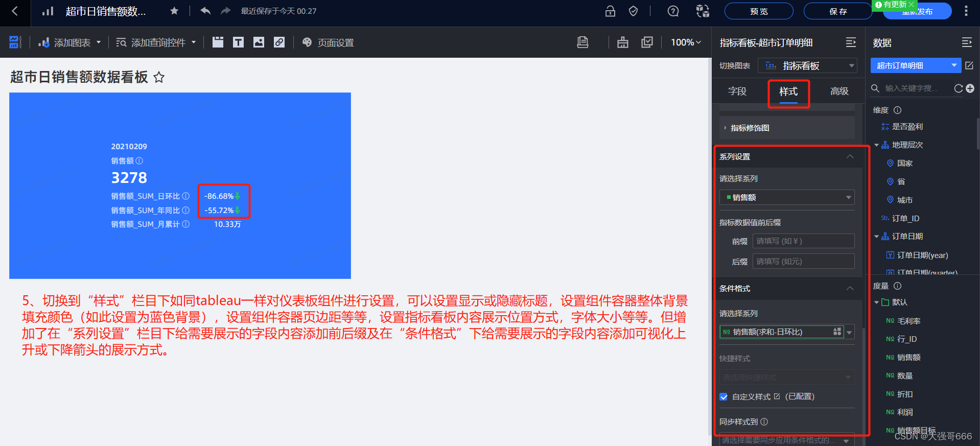The width and height of the screenshot is (980, 446).
Task: Expand the 指标修饰图 section
Action: click(787, 128)
